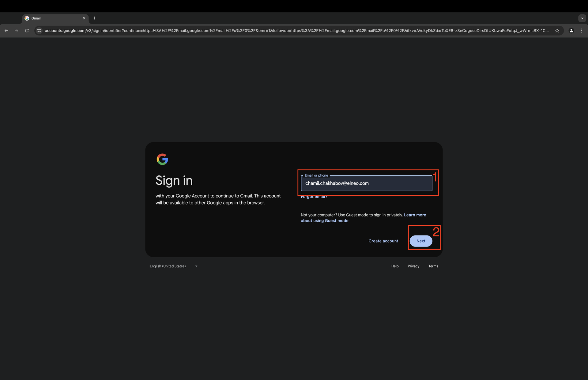Open the Chrome profile icon
Viewport: 588px width, 380px height.
point(571,31)
